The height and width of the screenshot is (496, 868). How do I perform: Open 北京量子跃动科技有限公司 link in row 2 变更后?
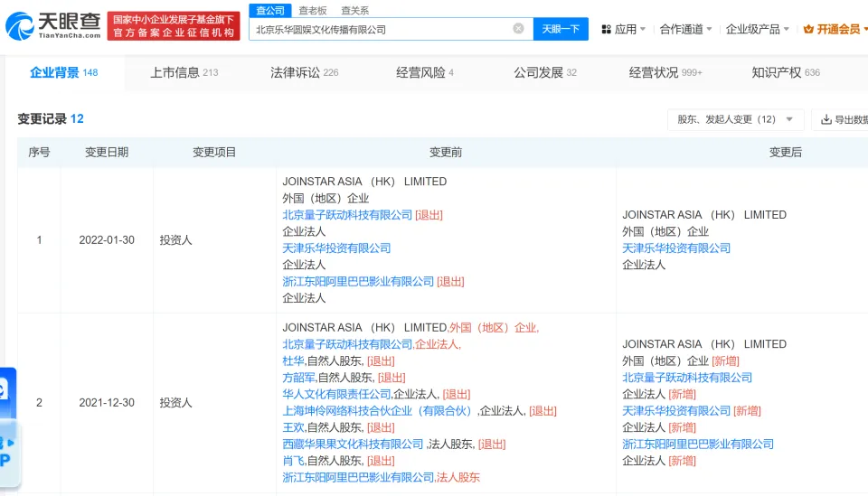point(687,378)
